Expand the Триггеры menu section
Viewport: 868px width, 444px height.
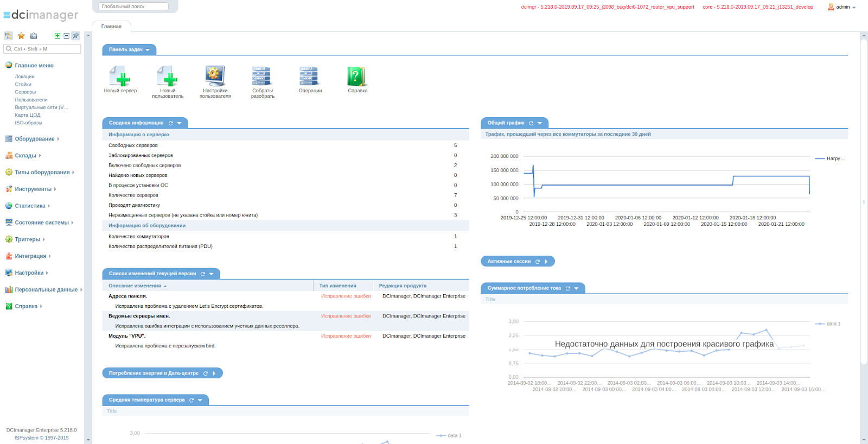click(27, 239)
